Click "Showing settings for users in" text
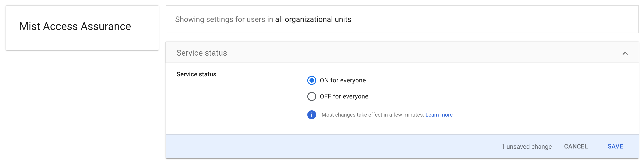The width and height of the screenshot is (644, 163). pos(224,19)
